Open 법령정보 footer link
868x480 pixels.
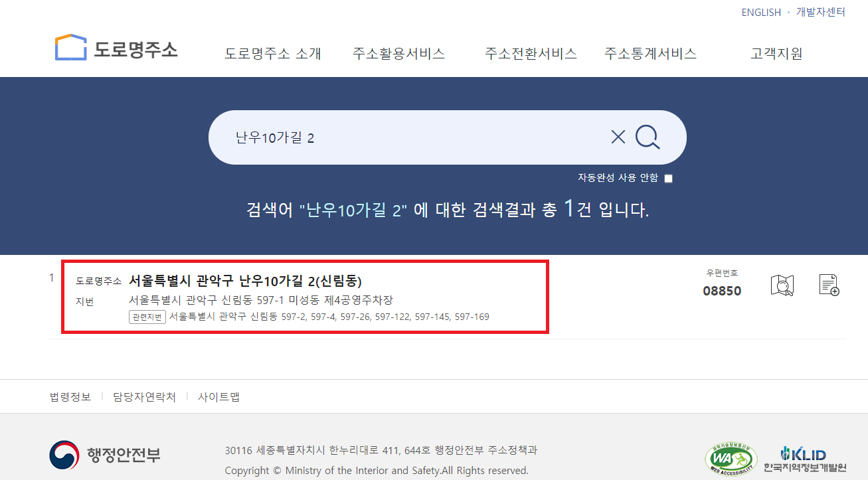click(x=70, y=397)
